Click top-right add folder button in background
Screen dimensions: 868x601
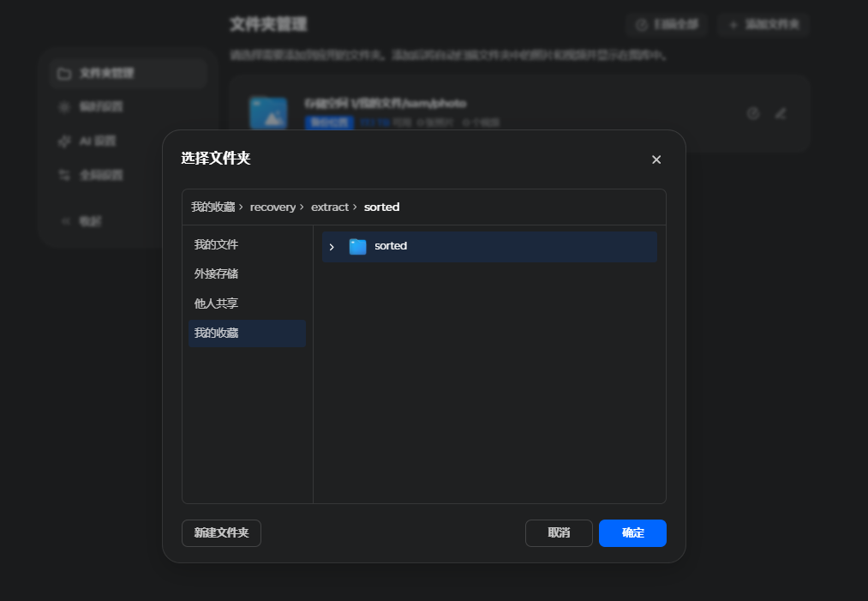pyautogui.click(x=764, y=25)
